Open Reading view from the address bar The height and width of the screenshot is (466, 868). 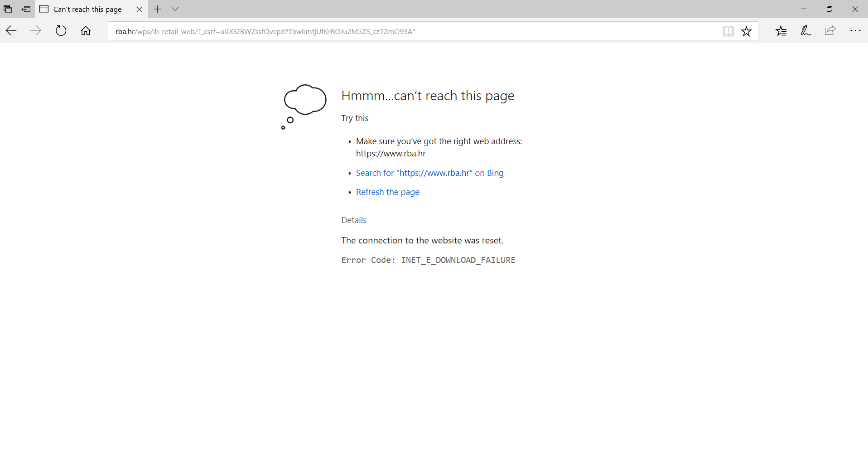tap(728, 31)
